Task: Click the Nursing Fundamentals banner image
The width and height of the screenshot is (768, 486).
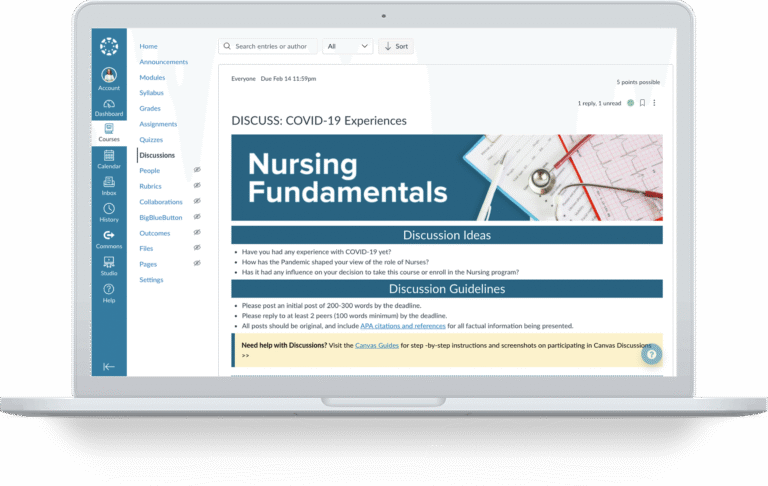Action: point(446,178)
